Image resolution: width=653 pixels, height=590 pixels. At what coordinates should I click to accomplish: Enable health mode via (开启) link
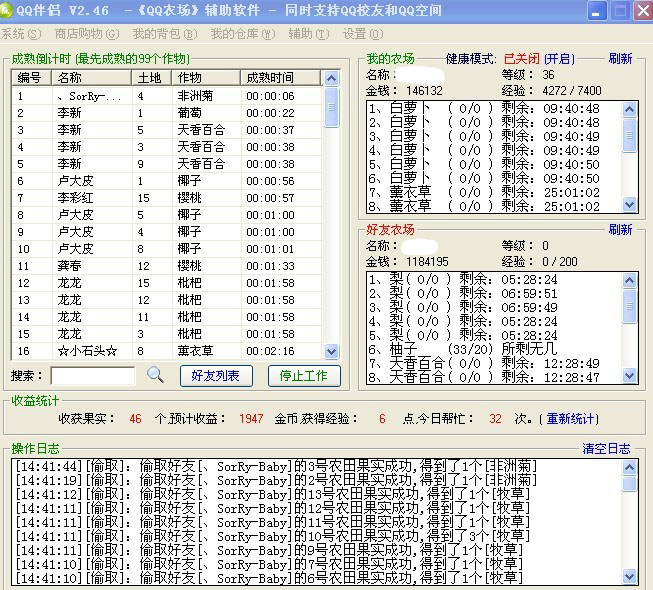(x=559, y=59)
